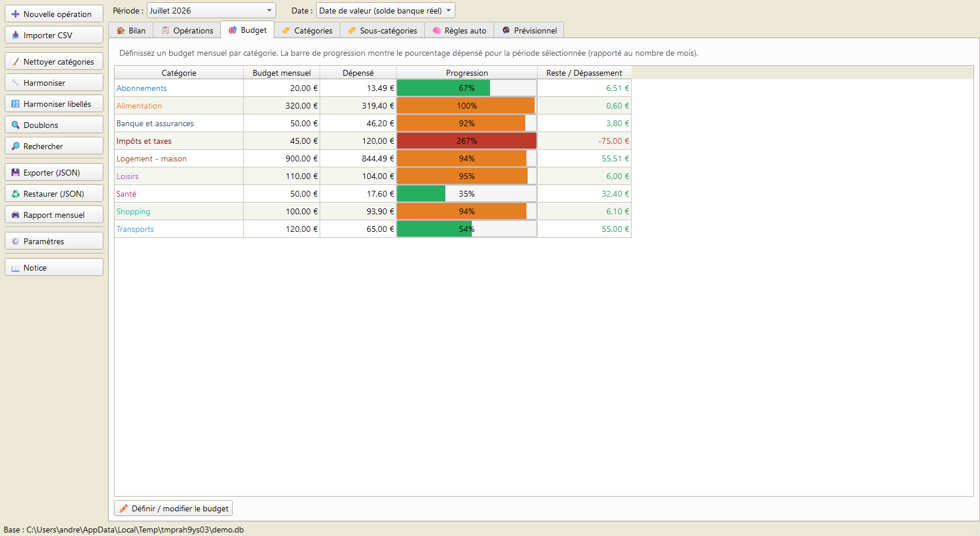Open the Prévisionnel tab
980x536 pixels.
point(529,31)
